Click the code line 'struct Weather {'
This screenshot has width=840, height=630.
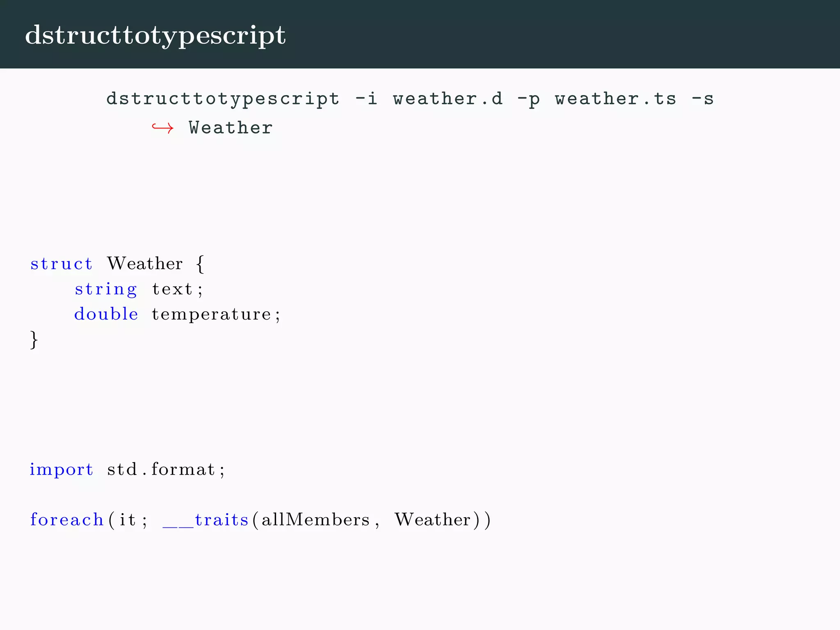click(x=117, y=264)
